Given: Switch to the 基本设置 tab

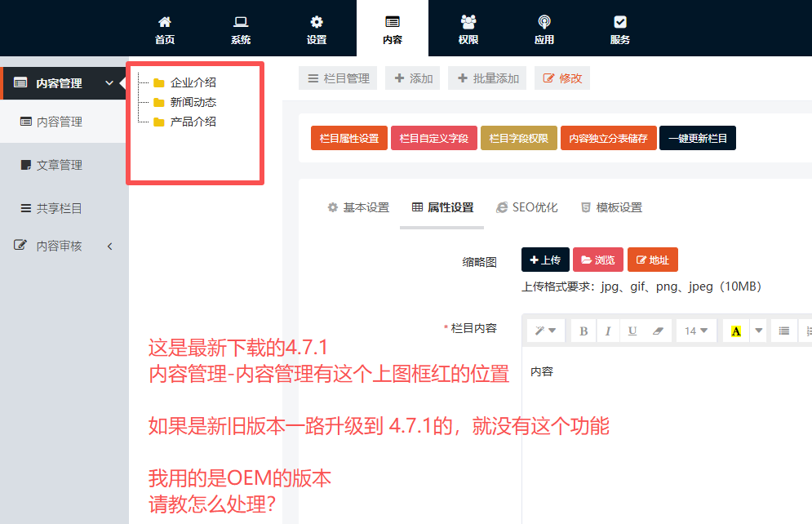Looking at the screenshot, I should [358, 207].
